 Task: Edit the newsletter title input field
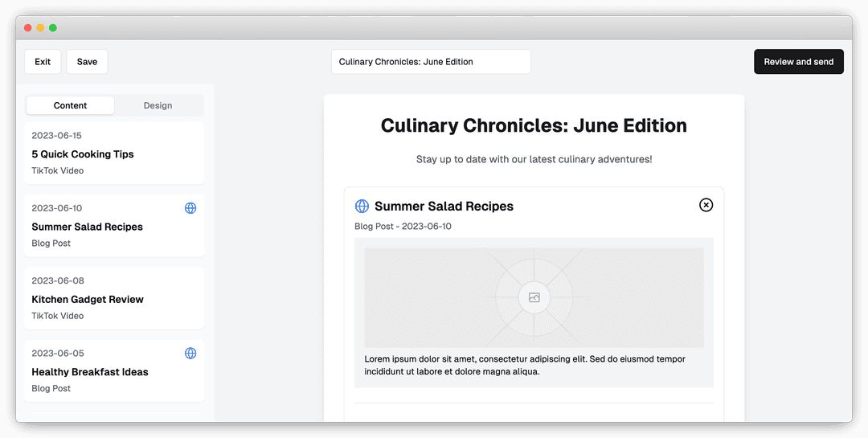[x=431, y=62]
